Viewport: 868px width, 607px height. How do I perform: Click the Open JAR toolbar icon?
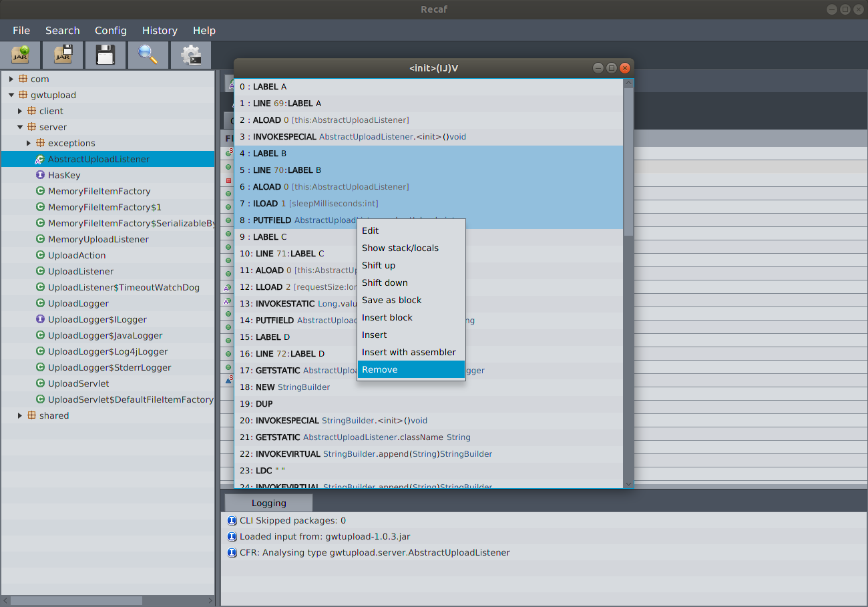click(21, 55)
